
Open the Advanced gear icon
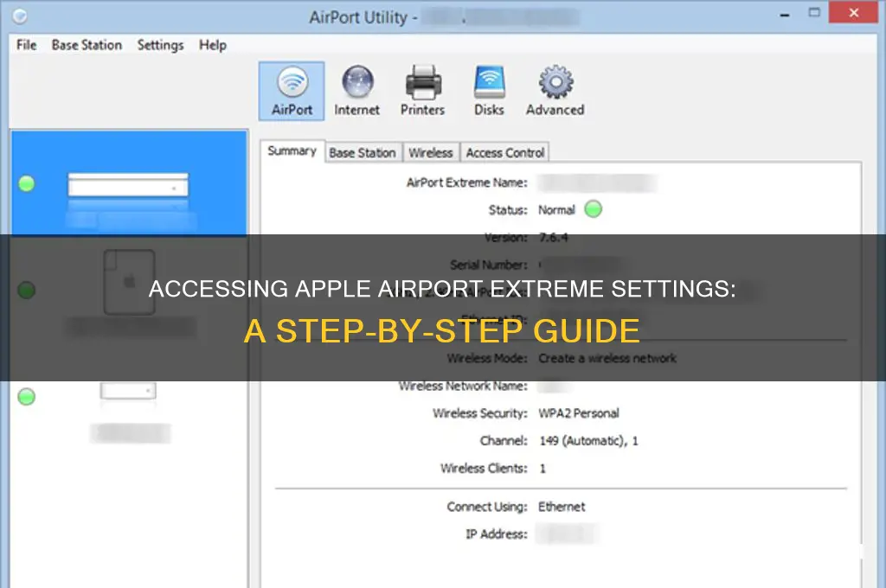pos(555,91)
